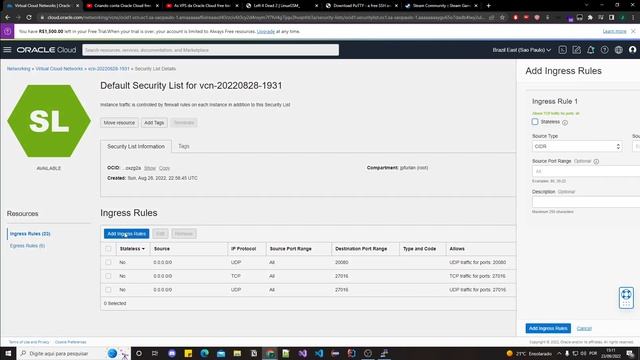Select Egress Rules in Resources sidebar
The width and height of the screenshot is (640, 360).
click(27, 246)
